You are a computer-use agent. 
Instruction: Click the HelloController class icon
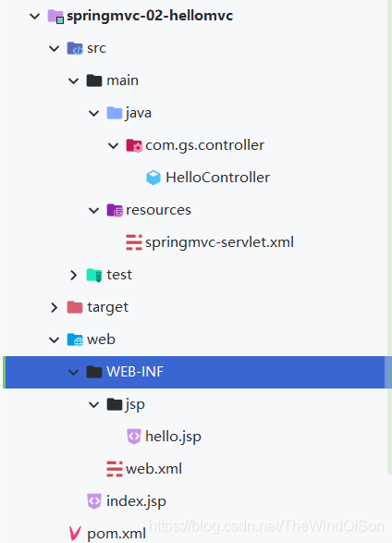click(x=153, y=178)
